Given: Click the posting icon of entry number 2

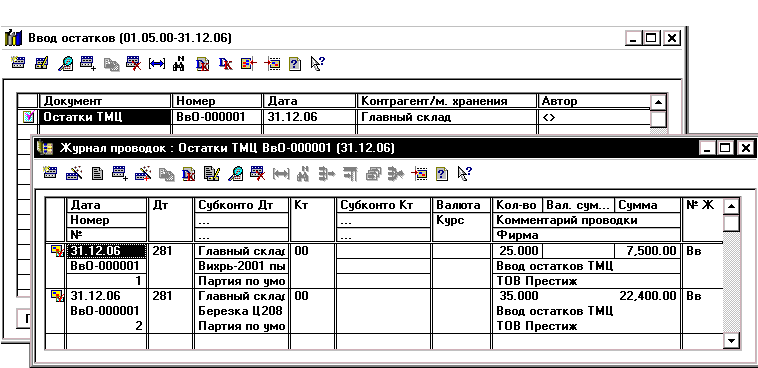Looking at the screenshot, I should click(57, 296).
